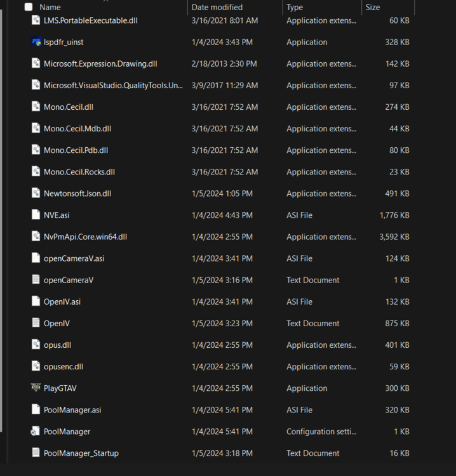Screen dimensions: 456x476
Task: Select the file named PoolManager_Startup
Action: point(81,453)
